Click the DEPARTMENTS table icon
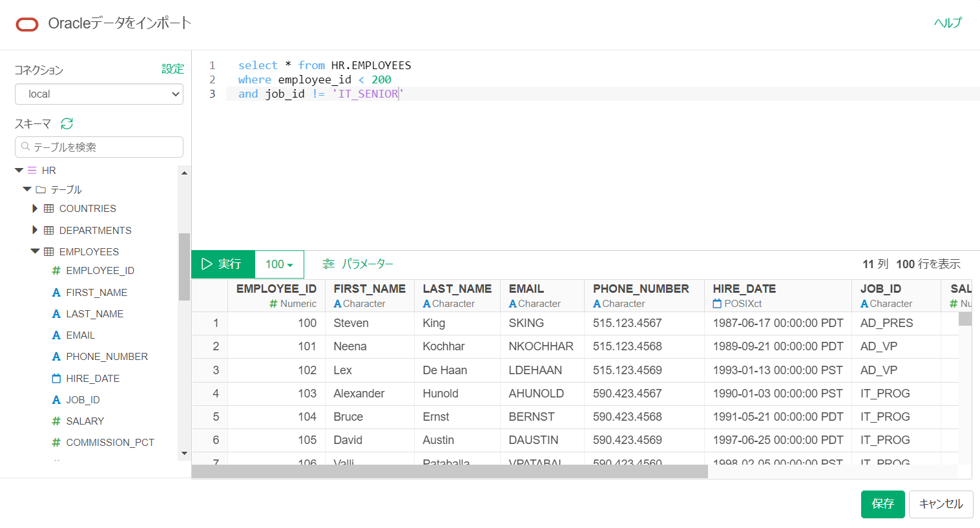This screenshot has width=980, height=528. coord(48,231)
